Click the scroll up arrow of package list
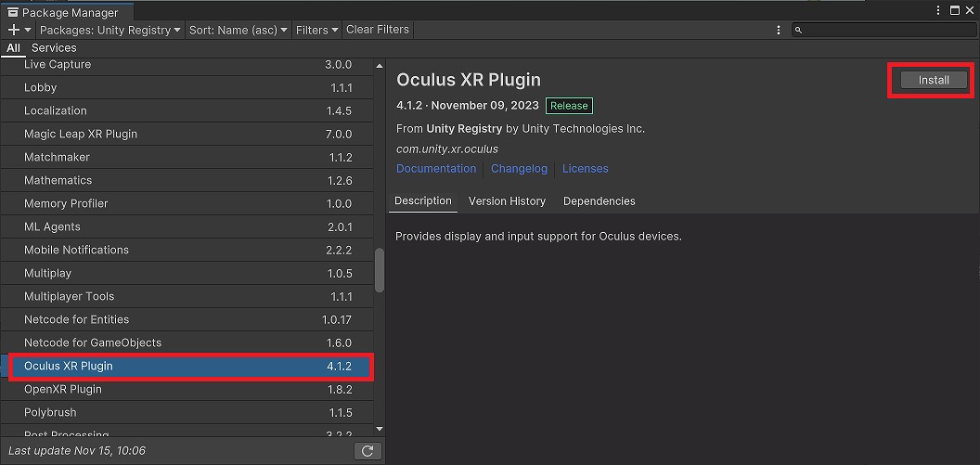 point(380,66)
